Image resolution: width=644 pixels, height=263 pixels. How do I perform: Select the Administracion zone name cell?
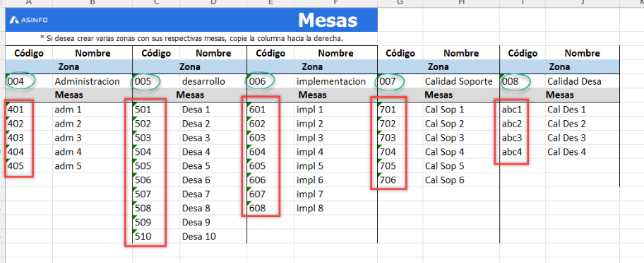(93, 81)
